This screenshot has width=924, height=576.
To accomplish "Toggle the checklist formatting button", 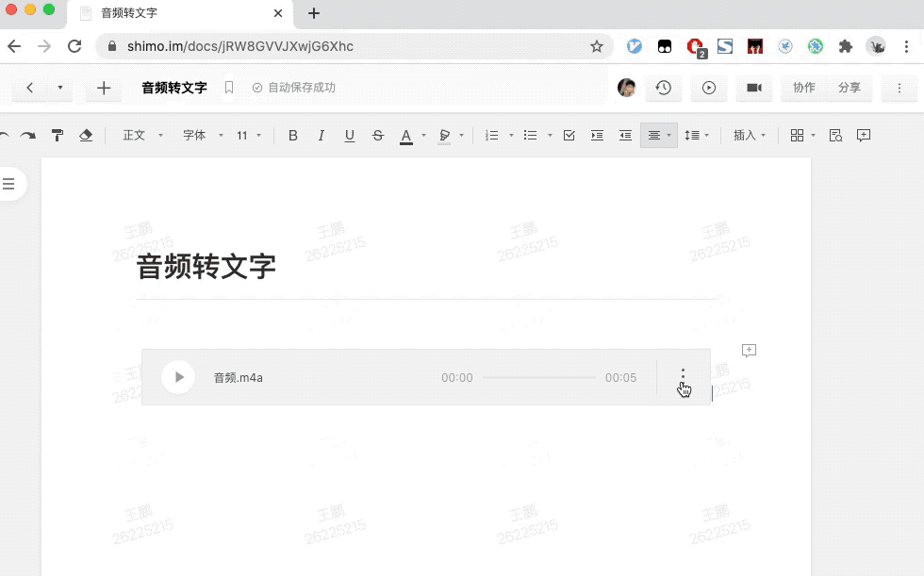I will (x=569, y=135).
